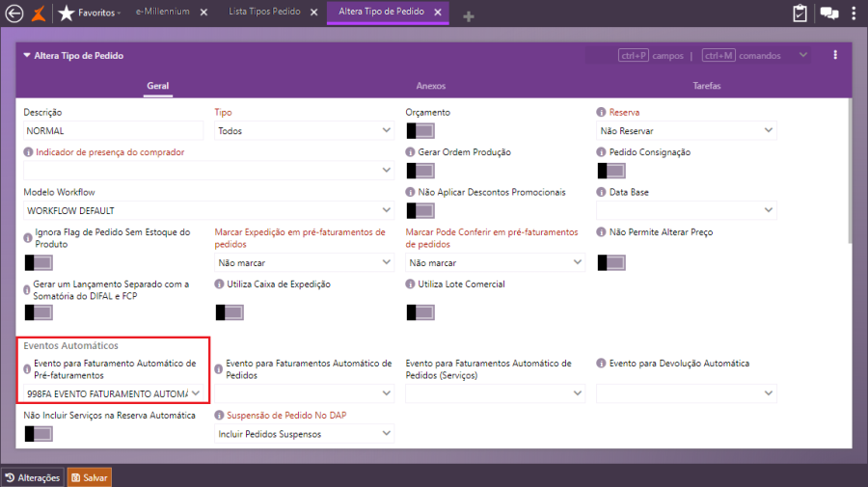
Task: Show info icon for Data Base
Action: coord(601,192)
